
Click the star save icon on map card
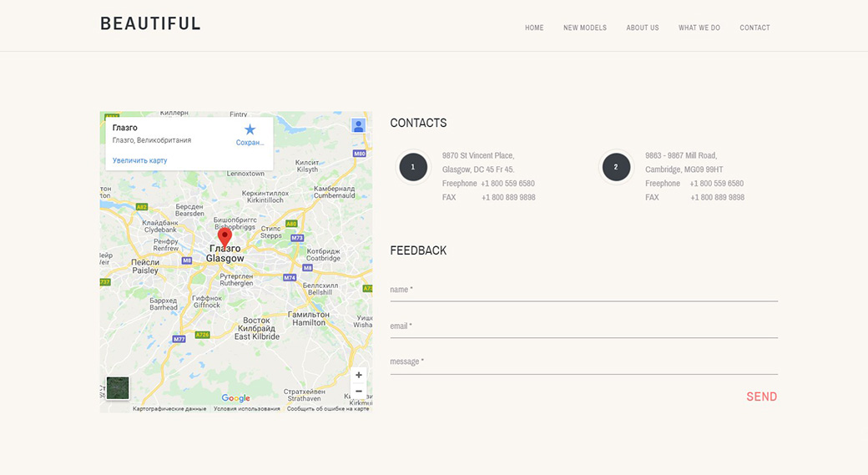(250, 129)
